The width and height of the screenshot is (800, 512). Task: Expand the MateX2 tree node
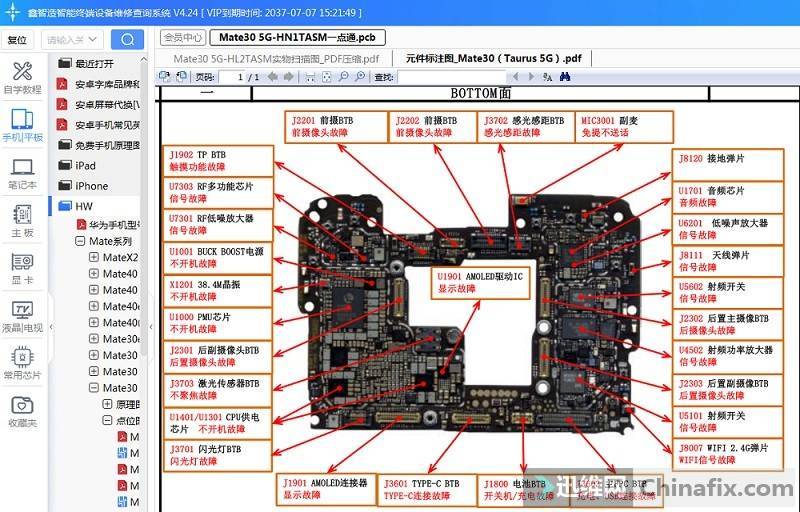pyautogui.click(x=93, y=258)
